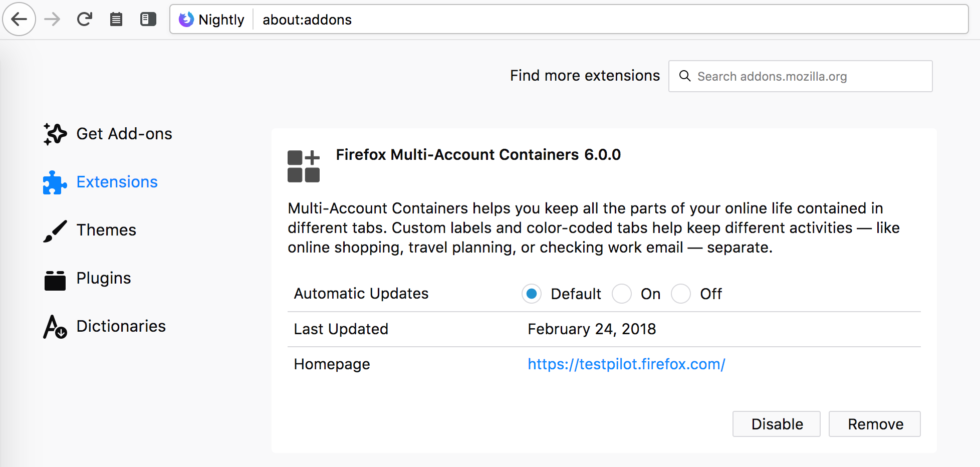Switch to the Themes section
Image resolution: width=980 pixels, height=467 pixels.
click(x=106, y=230)
